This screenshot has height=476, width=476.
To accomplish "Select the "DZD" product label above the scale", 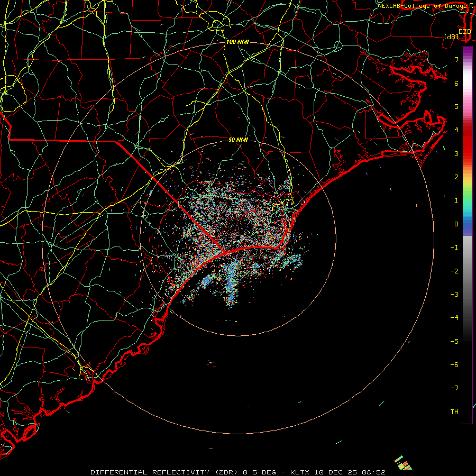I will [465, 32].
